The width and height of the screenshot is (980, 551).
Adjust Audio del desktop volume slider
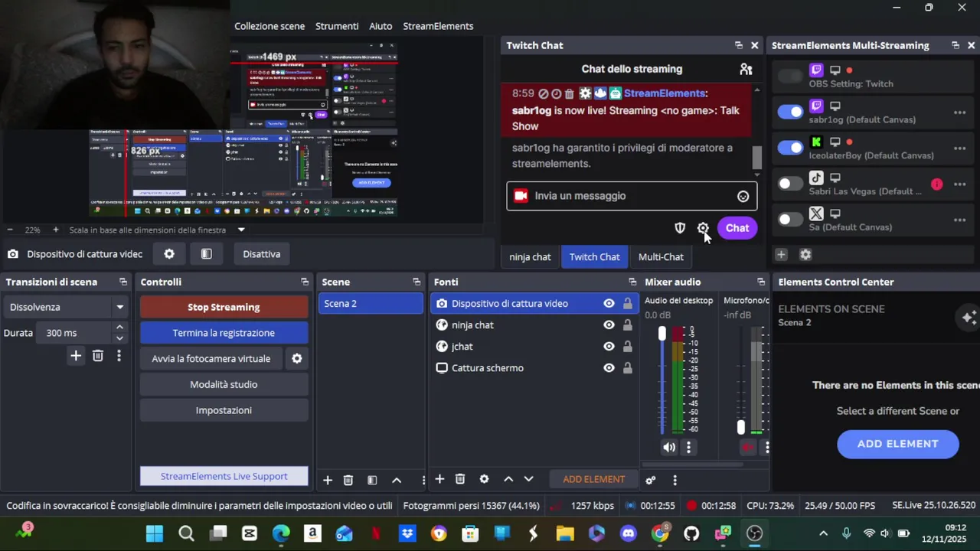click(x=662, y=334)
